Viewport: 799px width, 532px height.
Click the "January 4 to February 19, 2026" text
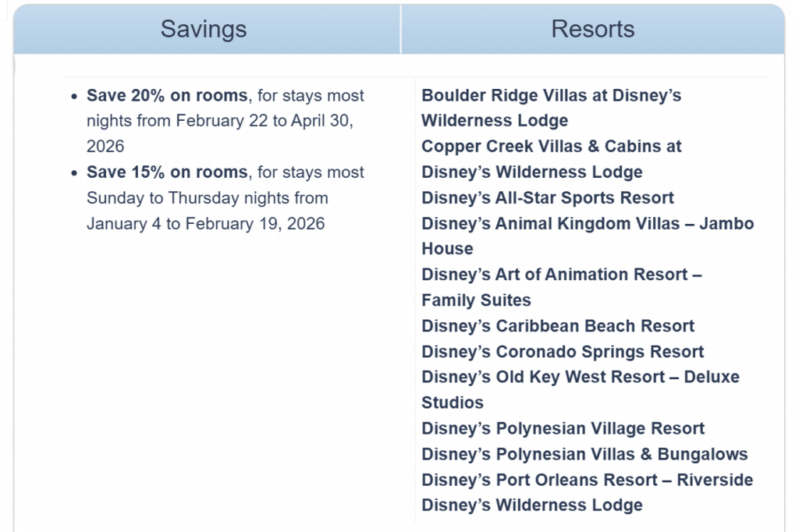click(205, 224)
